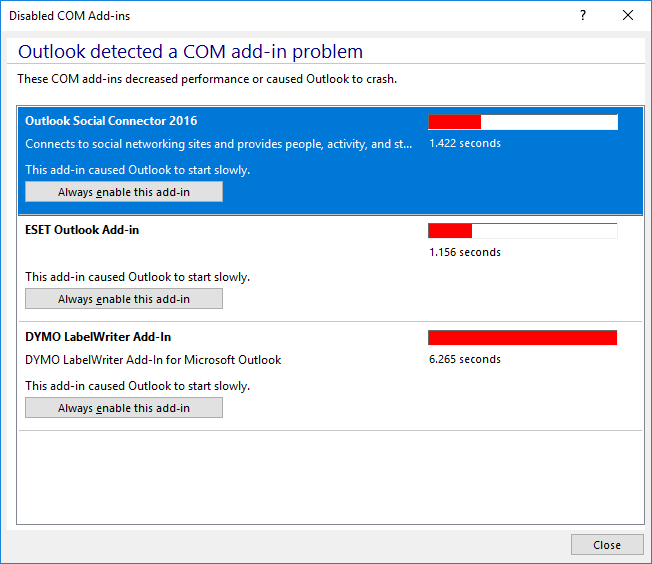Click the 1.422 seconds value
Viewport: 652px width, 564px height.
tap(465, 143)
